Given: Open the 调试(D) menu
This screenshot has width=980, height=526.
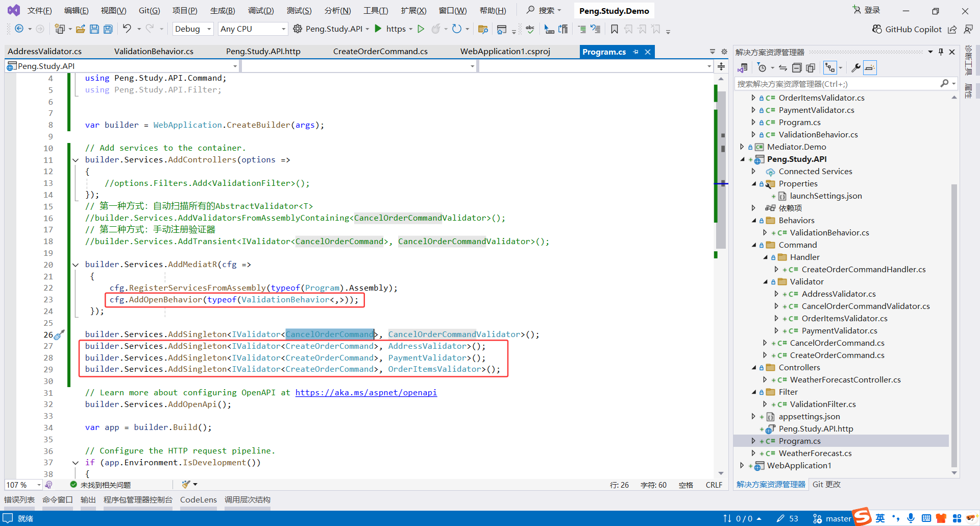Looking at the screenshot, I should point(260,11).
